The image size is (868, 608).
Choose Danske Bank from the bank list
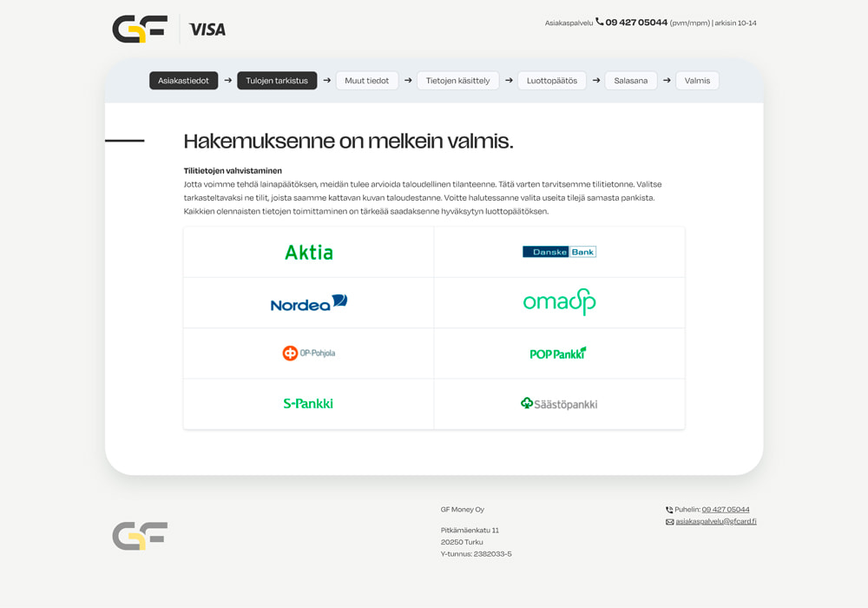[x=559, y=252]
